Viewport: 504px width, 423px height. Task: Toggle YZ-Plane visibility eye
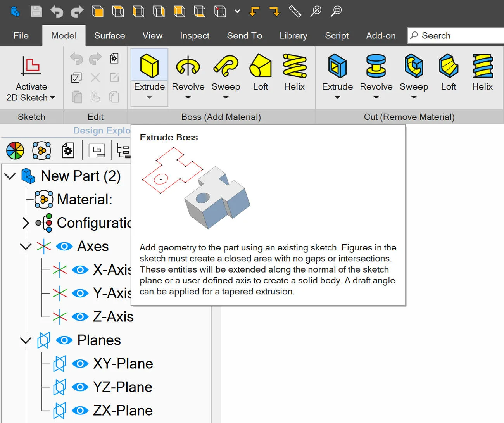pos(80,387)
